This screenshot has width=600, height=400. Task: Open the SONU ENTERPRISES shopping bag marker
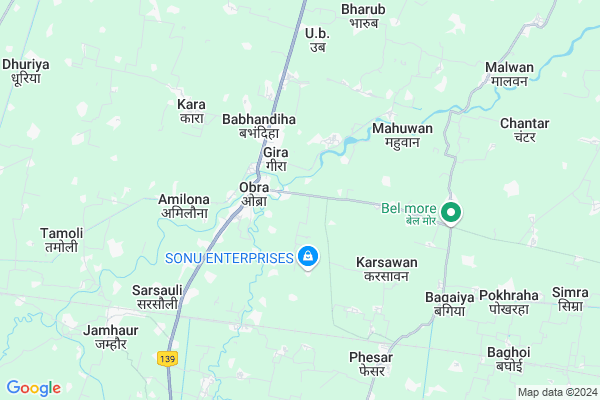tap(308, 258)
